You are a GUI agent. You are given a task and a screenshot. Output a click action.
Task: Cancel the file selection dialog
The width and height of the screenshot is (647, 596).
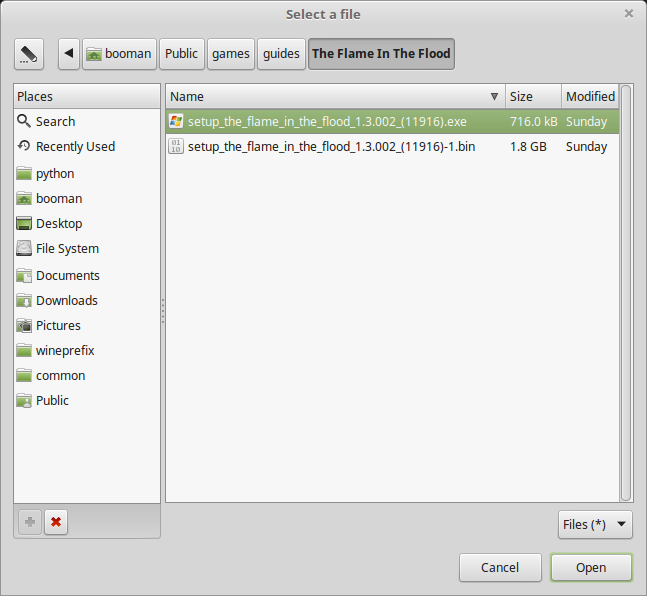500,568
